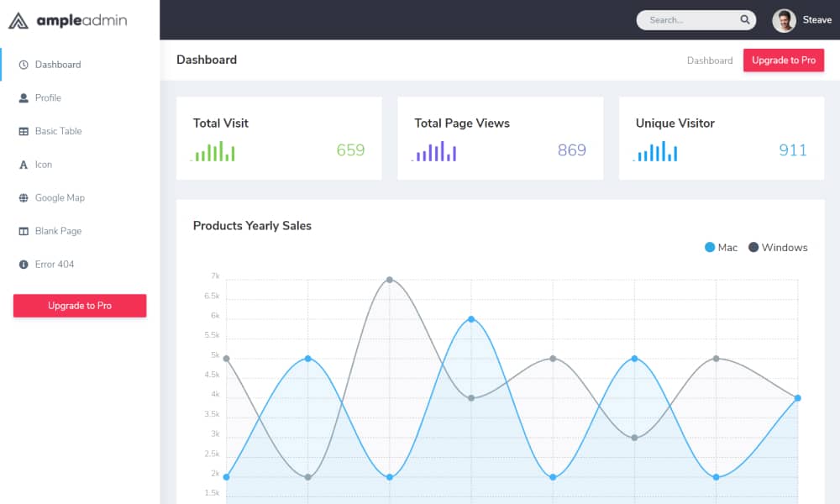Click the Basic Table grid icon

24,132
